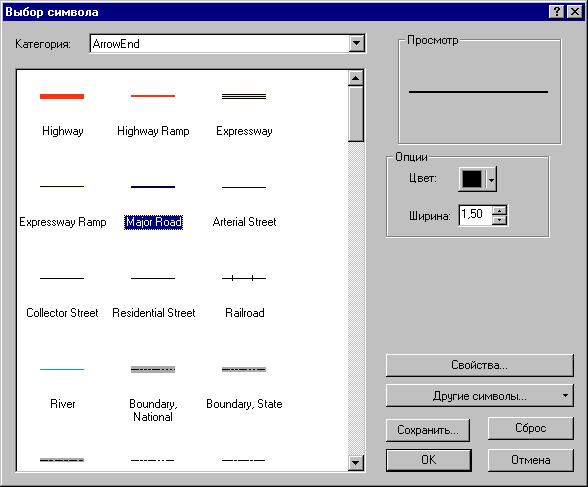Viewport: 588px width, 487px height.
Task: Increase Ширина with the up spinner
Action: point(500,211)
